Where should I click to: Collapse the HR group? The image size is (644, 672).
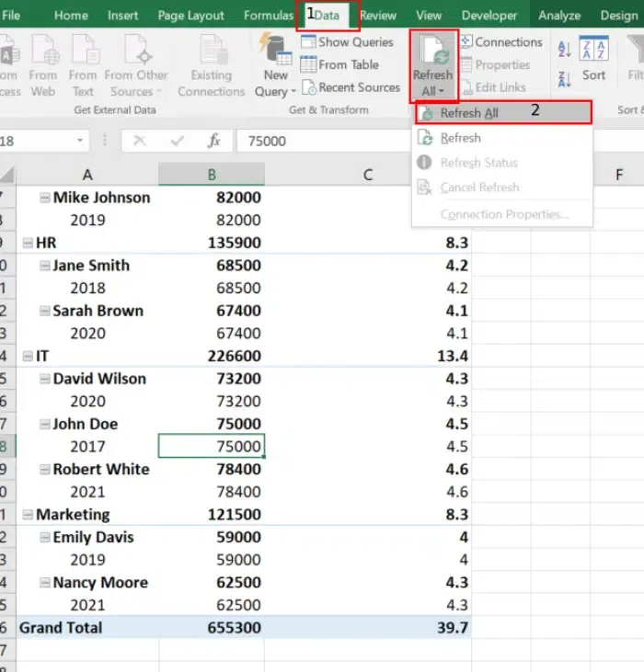pyautogui.click(x=28, y=243)
